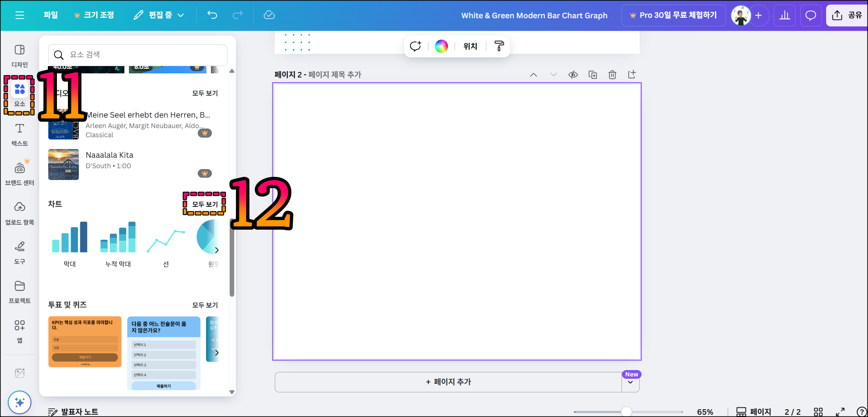Insert the 막대 bar chart
This screenshot has height=417, width=868.
[70, 244]
